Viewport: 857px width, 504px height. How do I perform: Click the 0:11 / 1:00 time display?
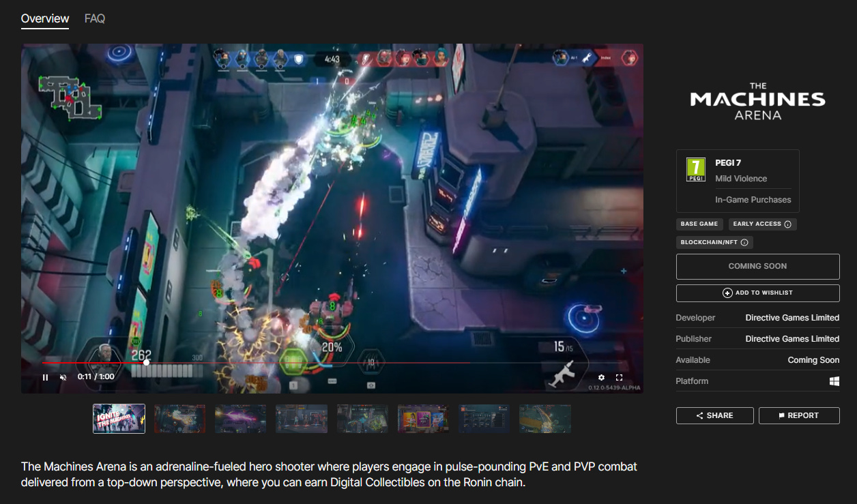96,376
